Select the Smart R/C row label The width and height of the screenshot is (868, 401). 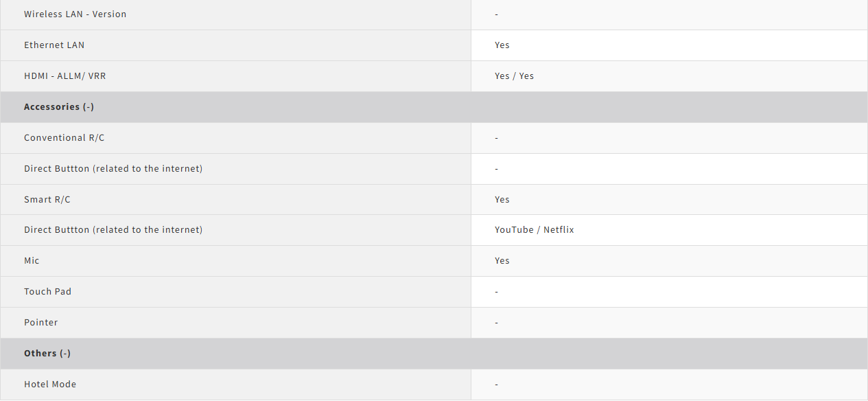tap(47, 200)
